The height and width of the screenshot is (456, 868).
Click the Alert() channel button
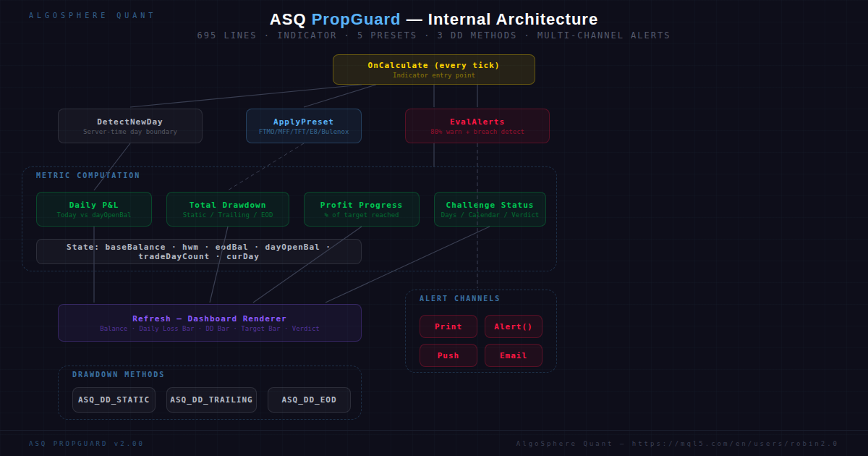[513, 326]
